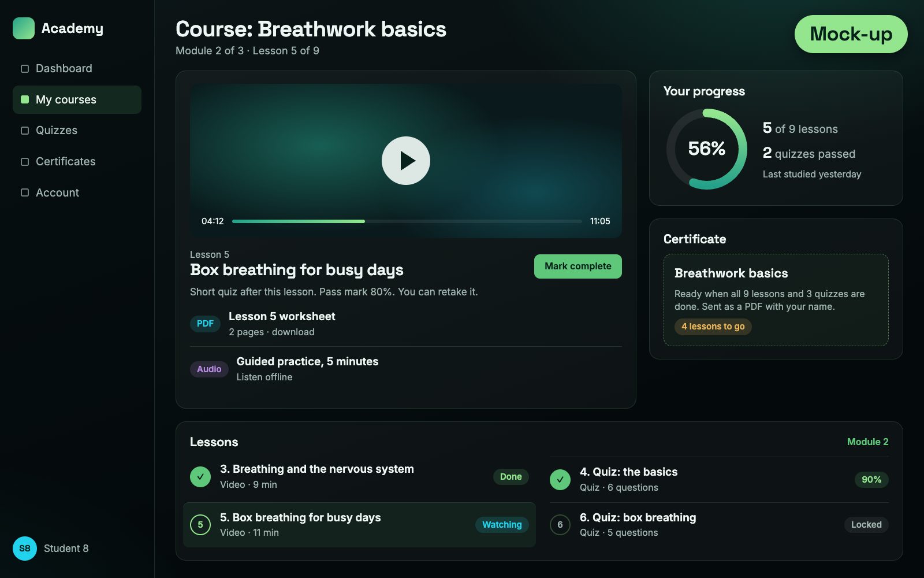This screenshot has width=924, height=578.
Task: Open Account settings in sidebar
Action: click(77, 192)
